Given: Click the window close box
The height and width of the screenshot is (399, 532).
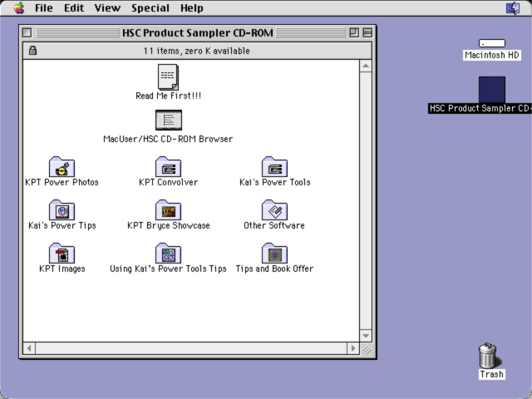Looking at the screenshot, I should [27, 32].
